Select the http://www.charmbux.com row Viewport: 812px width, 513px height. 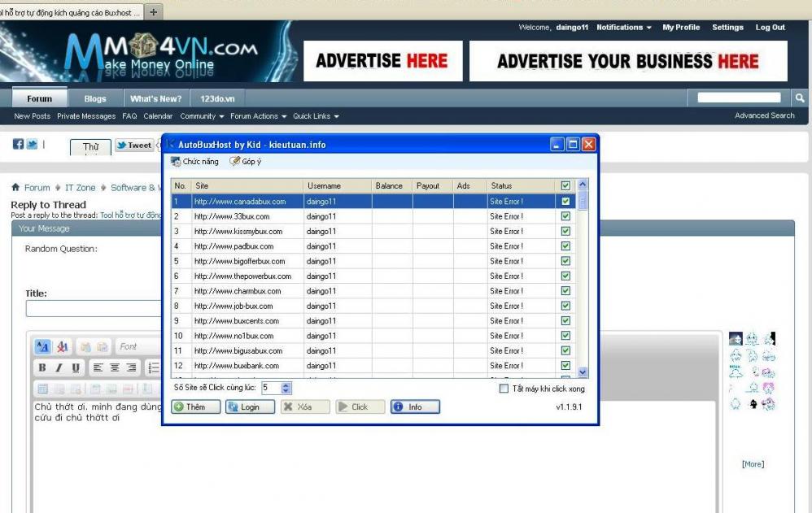pos(373,291)
